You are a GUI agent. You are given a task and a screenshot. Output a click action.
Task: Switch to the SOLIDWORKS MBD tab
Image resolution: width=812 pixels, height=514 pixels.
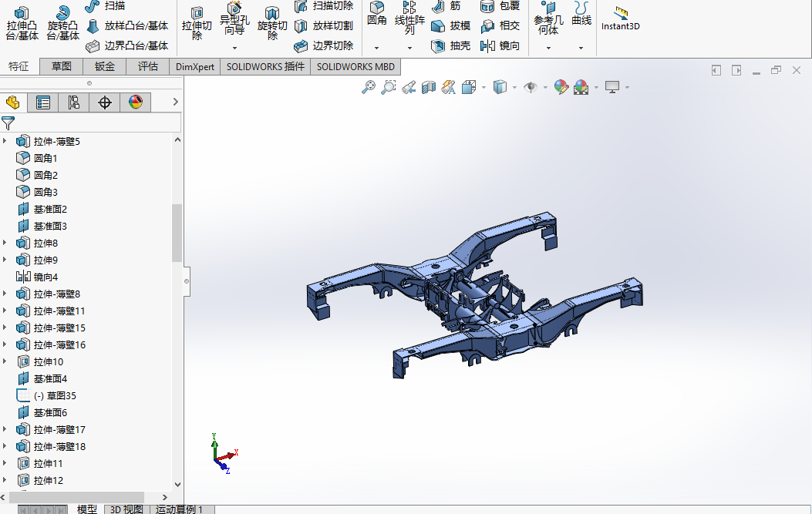coord(355,67)
